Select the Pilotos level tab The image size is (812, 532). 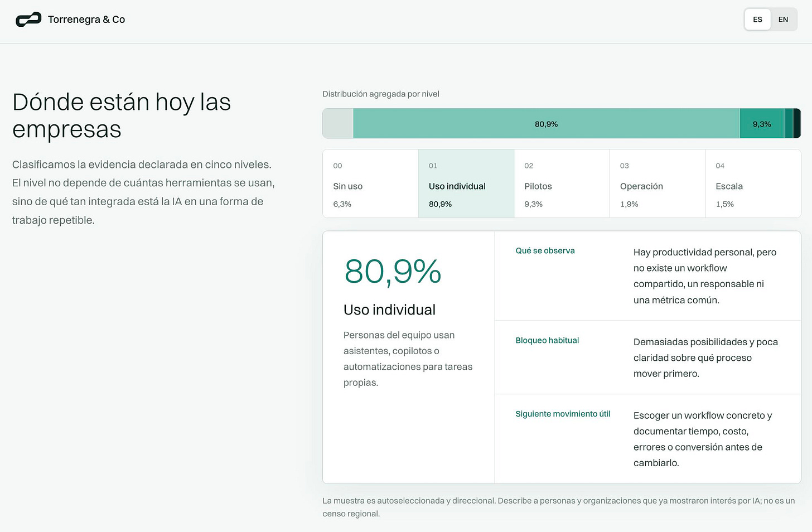tap(562, 183)
